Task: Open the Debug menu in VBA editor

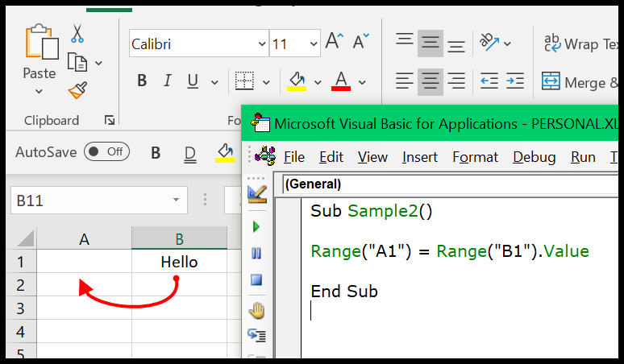Action: tap(534, 157)
